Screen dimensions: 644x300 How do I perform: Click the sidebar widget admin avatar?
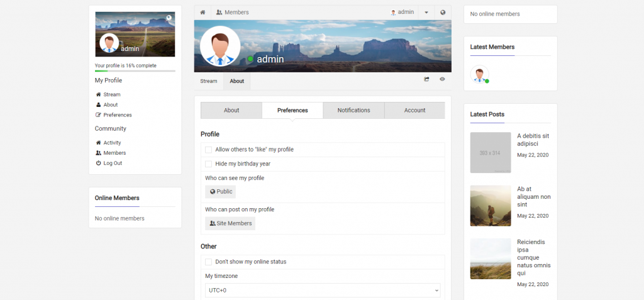(109, 43)
